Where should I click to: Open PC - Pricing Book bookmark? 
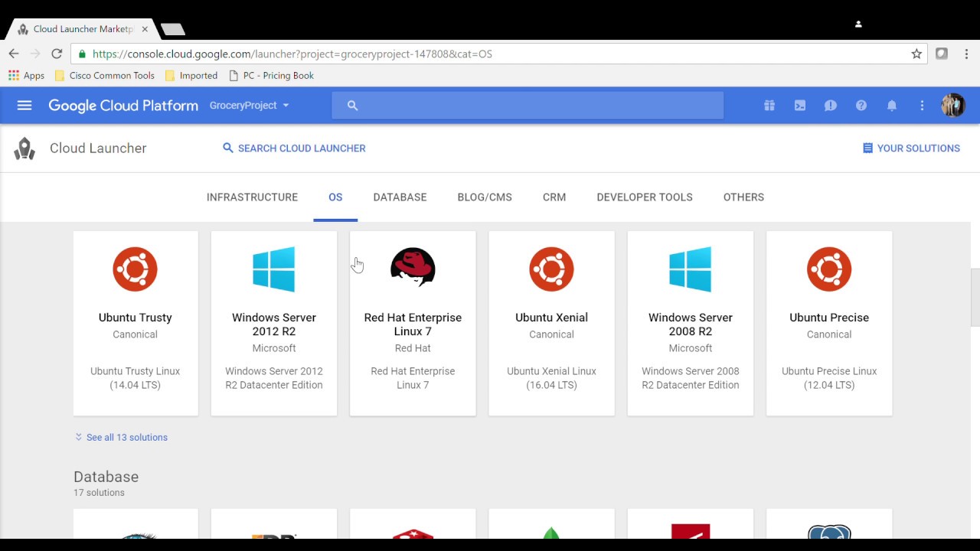pos(271,76)
